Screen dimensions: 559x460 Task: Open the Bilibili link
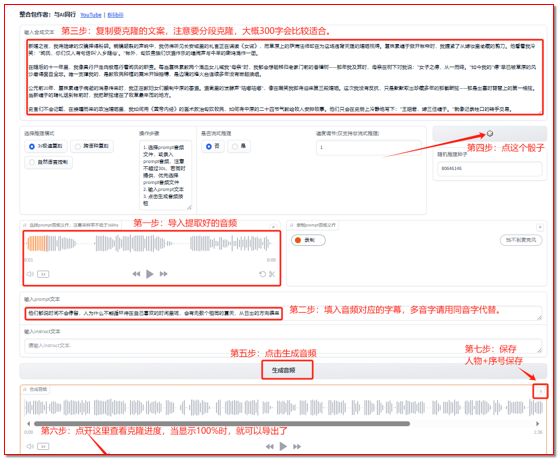pos(116,15)
